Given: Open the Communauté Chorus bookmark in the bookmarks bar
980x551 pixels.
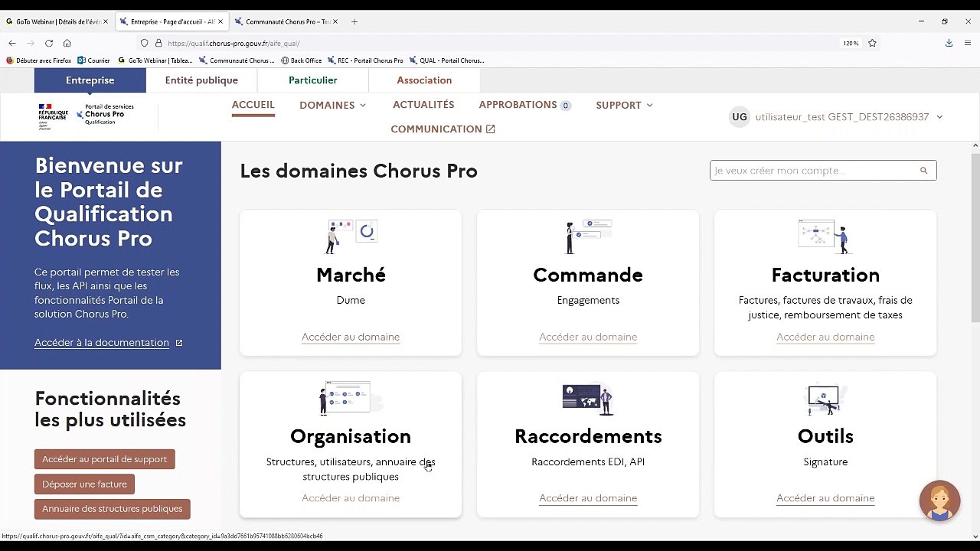Looking at the screenshot, I should click(x=237, y=60).
